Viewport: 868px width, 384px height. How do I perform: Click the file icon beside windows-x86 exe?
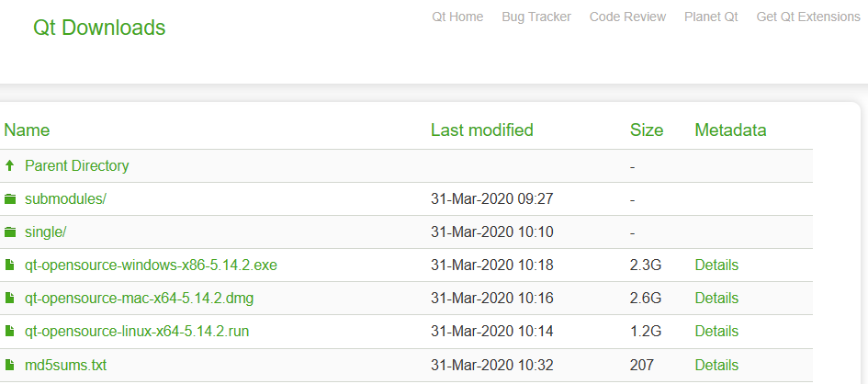tap(9, 265)
